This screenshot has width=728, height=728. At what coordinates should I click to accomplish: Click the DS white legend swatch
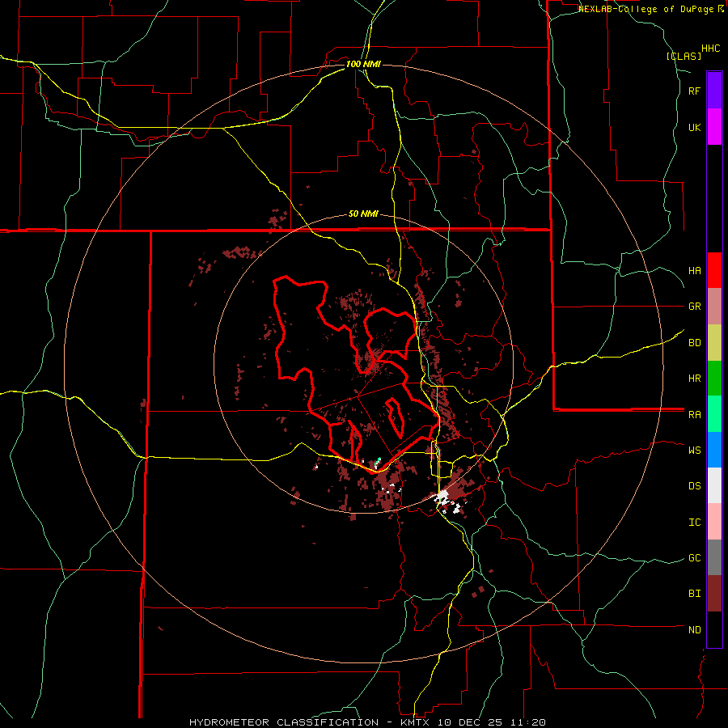[714, 485]
